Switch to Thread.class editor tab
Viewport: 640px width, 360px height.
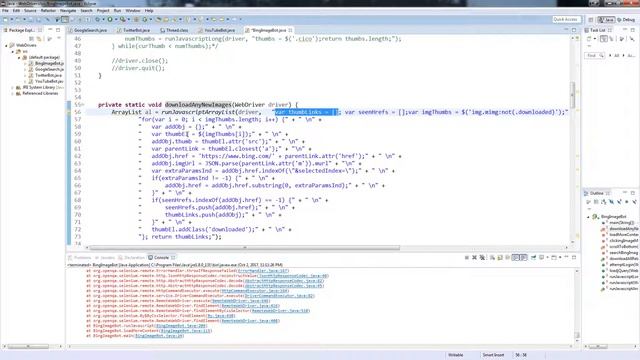pos(177,30)
